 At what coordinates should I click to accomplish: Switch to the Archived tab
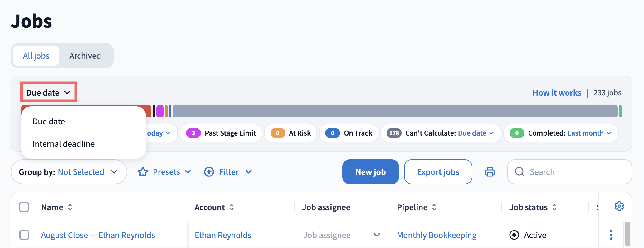85,56
